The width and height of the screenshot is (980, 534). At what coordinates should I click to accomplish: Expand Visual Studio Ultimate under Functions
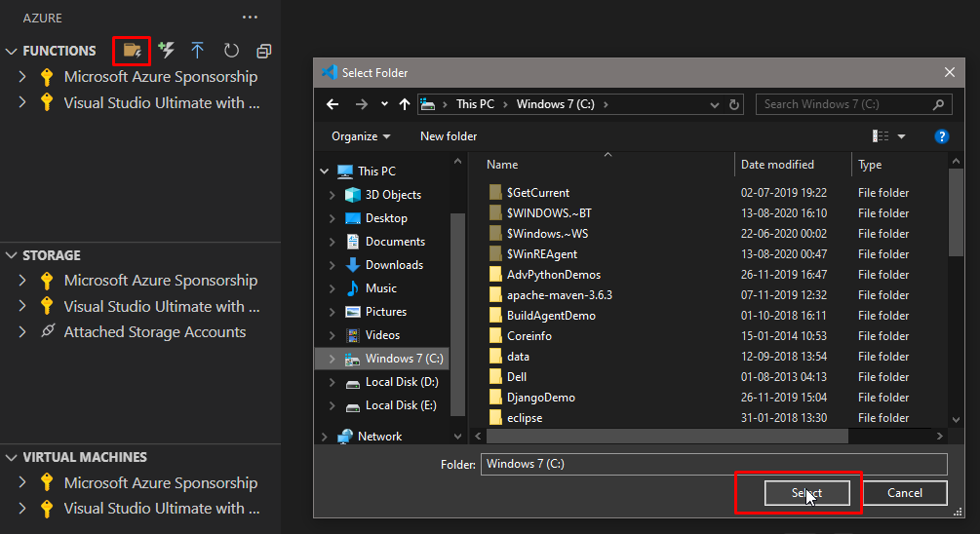point(22,102)
